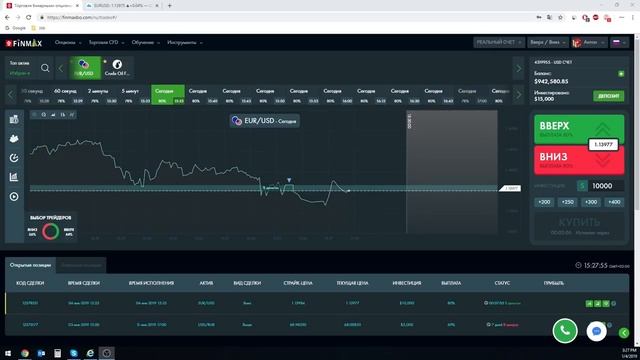Open the Обучение menu dropdown
The image size is (640, 360).
point(145,42)
